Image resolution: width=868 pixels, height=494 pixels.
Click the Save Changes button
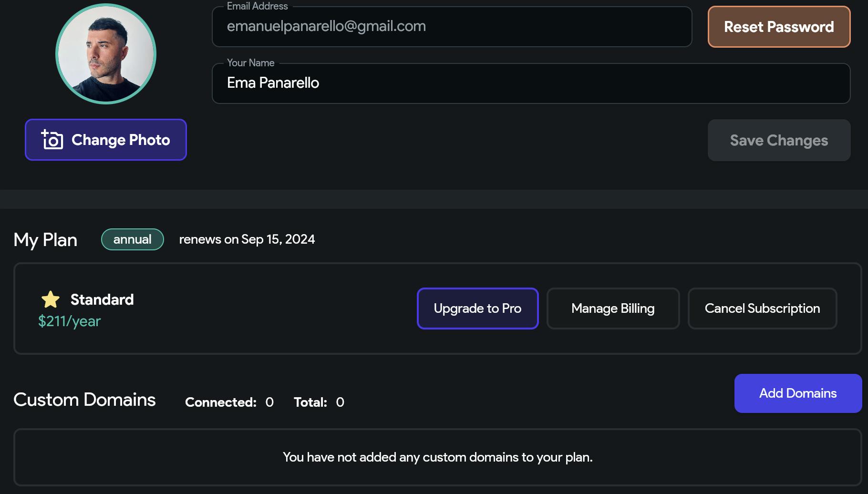pos(779,140)
